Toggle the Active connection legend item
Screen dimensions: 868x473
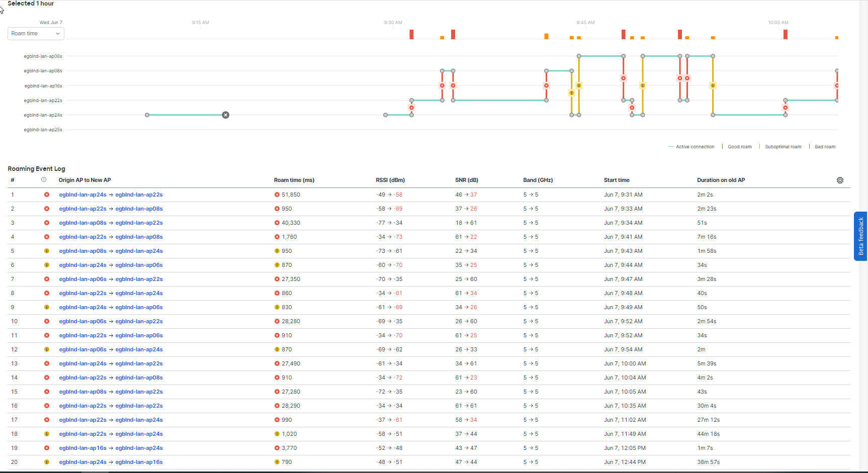point(695,146)
